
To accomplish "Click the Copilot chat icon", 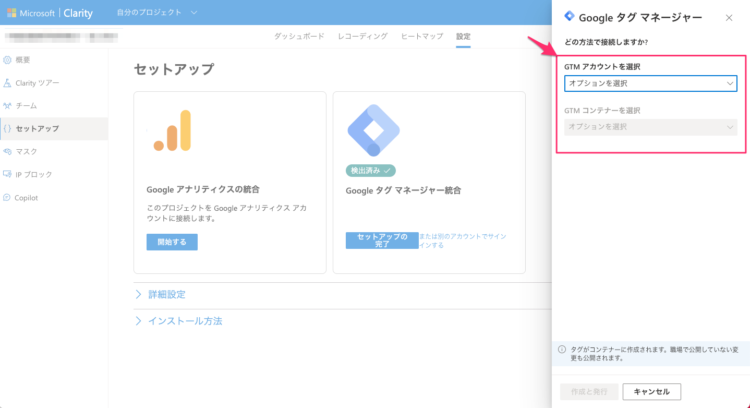I will [7, 197].
